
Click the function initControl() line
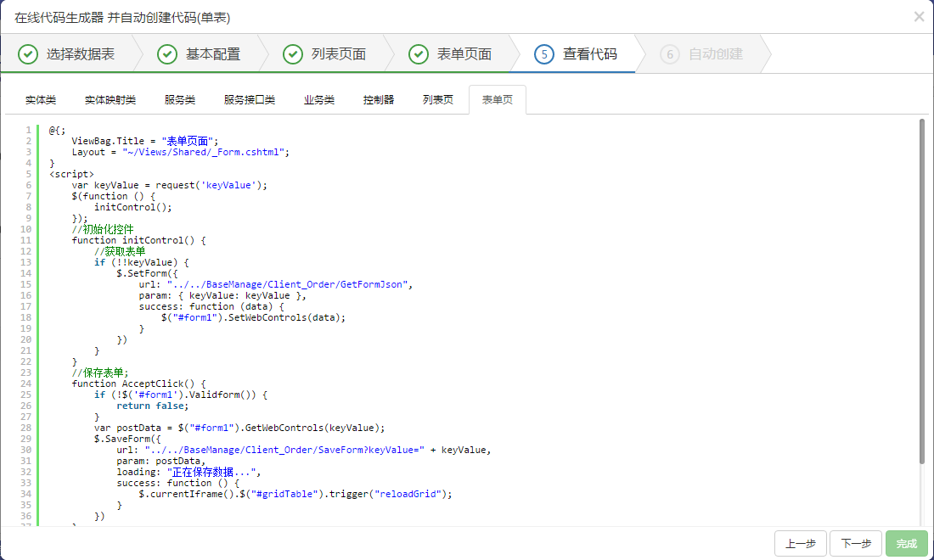tap(138, 240)
